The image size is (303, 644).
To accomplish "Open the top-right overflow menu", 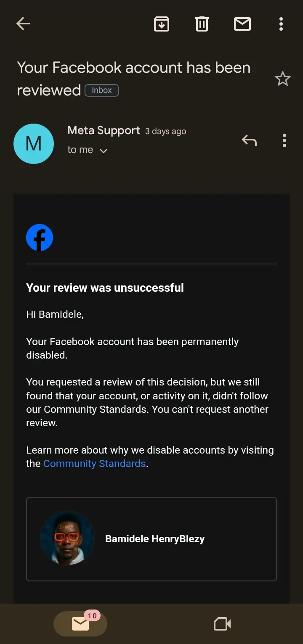I will coord(281,24).
